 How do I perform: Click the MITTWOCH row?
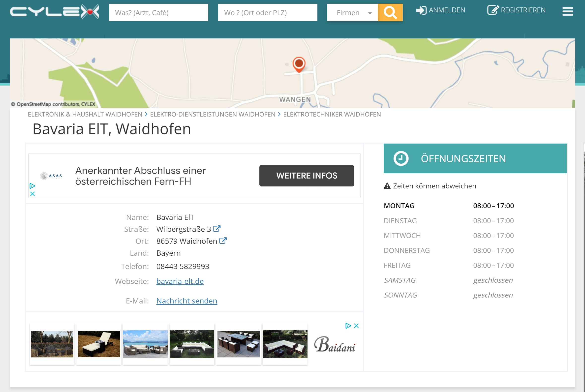point(449,236)
